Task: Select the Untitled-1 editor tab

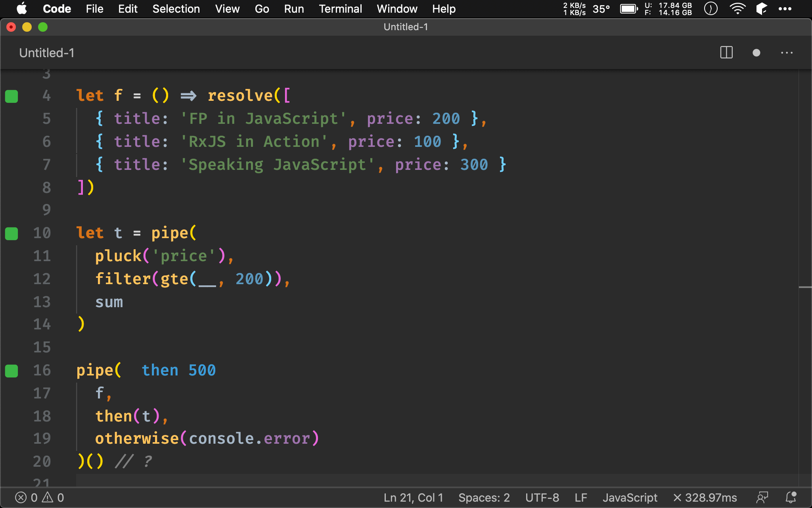Action: (47, 53)
